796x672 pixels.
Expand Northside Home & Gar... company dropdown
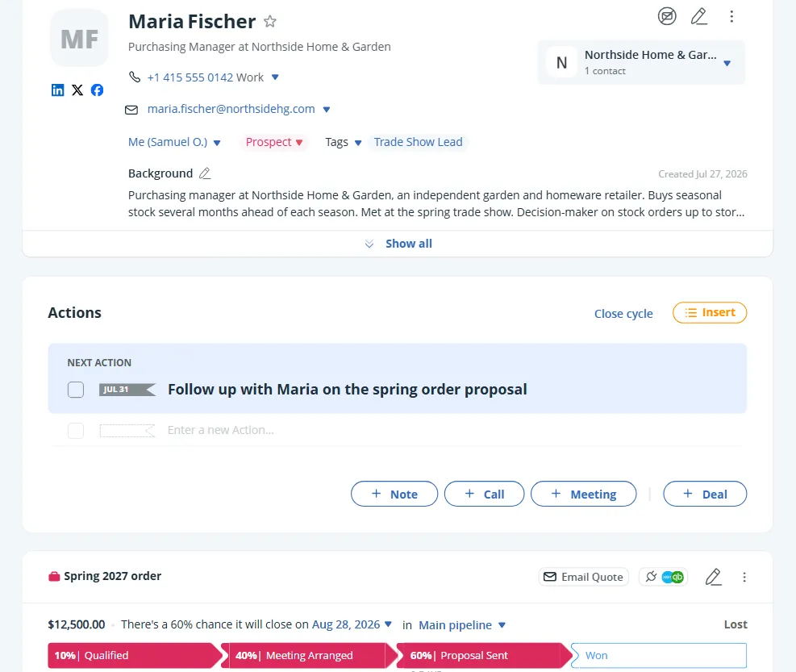pos(727,64)
